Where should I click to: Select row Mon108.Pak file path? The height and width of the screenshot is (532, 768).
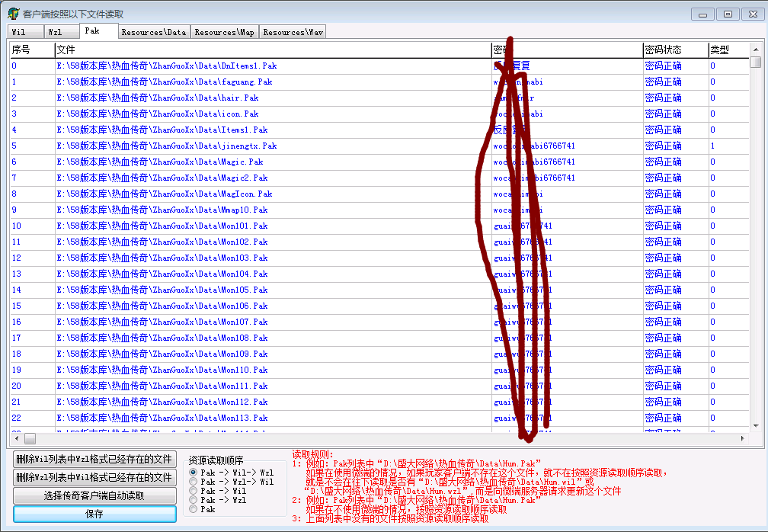(162, 338)
